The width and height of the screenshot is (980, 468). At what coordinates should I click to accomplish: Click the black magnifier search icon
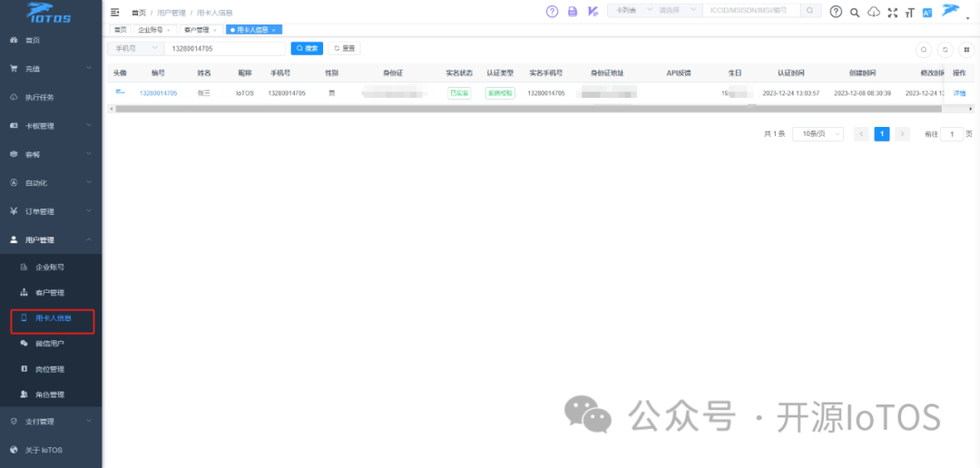coord(855,12)
